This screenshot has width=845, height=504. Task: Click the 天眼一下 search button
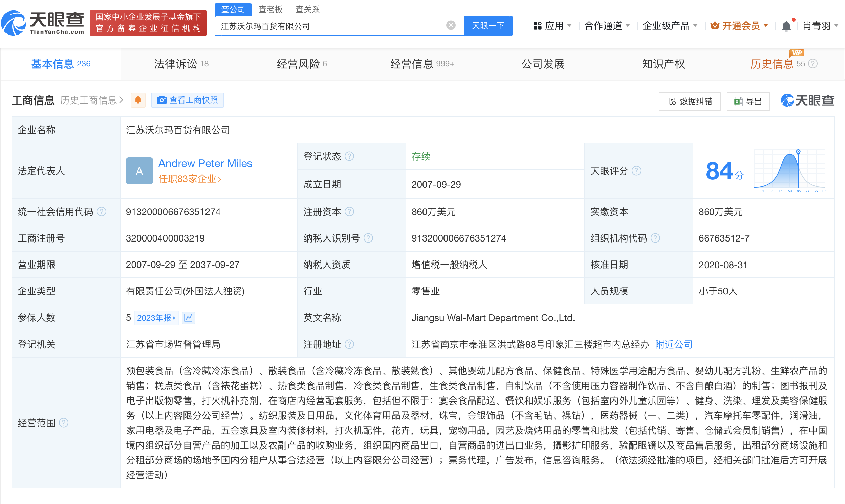point(488,25)
